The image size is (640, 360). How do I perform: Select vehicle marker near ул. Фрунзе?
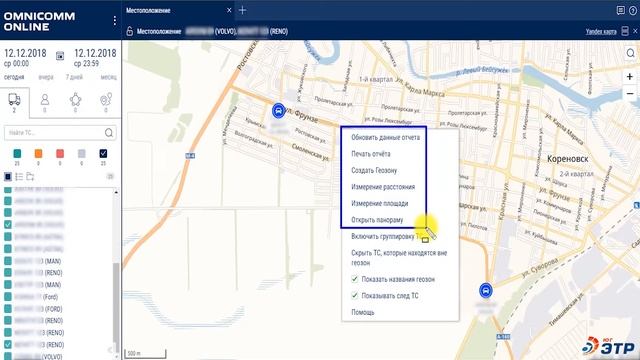[278, 111]
